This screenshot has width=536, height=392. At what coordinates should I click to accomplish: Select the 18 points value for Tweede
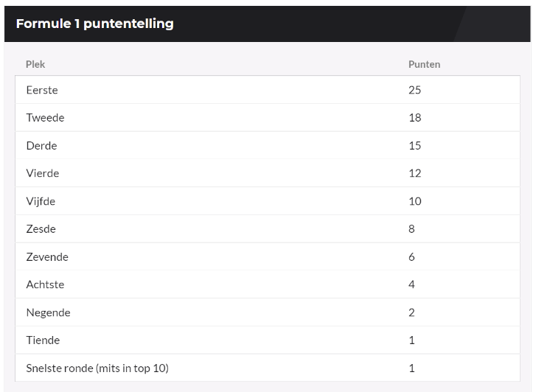(414, 118)
